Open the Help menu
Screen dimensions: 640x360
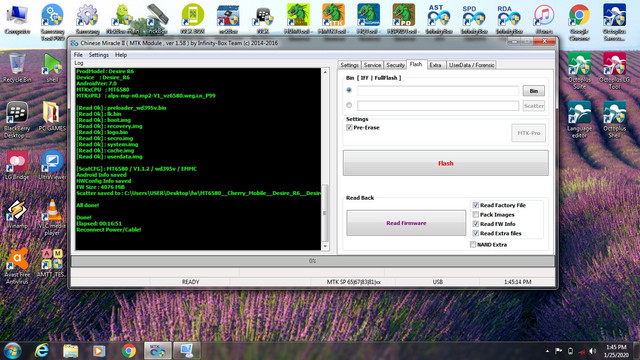(x=121, y=55)
